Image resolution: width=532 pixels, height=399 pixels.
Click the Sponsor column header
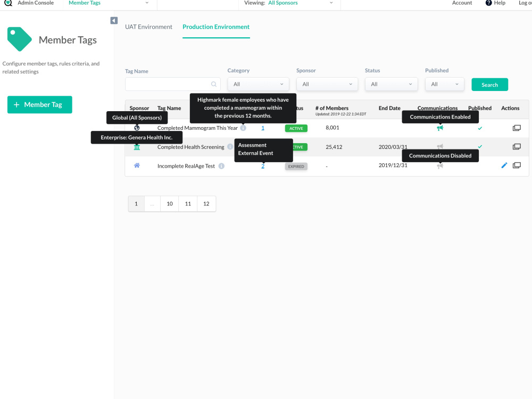click(139, 108)
